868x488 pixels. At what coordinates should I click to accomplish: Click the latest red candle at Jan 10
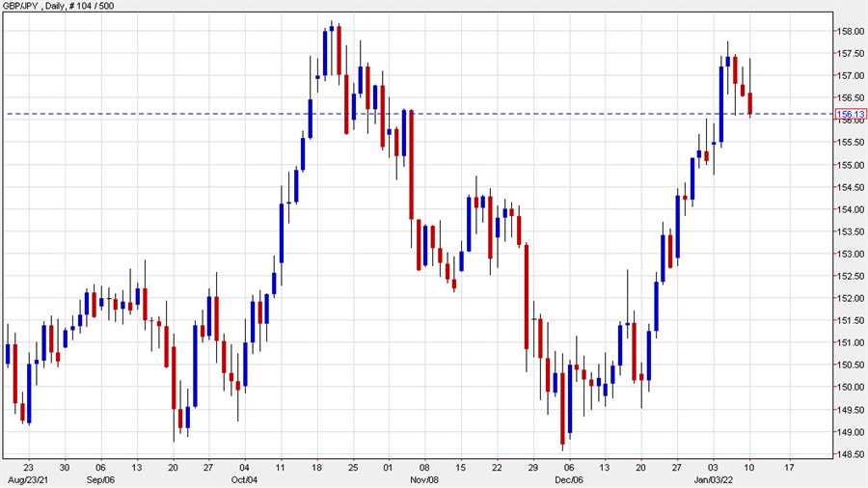[x=750, y=103]
